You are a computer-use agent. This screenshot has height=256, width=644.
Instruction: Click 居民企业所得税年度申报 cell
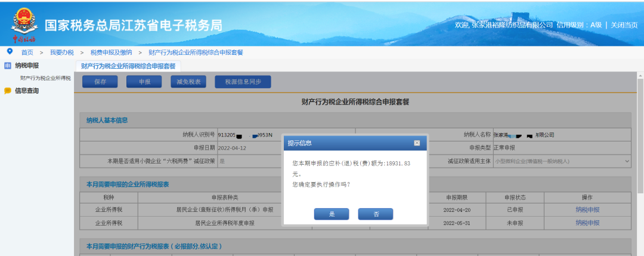pyautogui.click(x=225, y=223)
